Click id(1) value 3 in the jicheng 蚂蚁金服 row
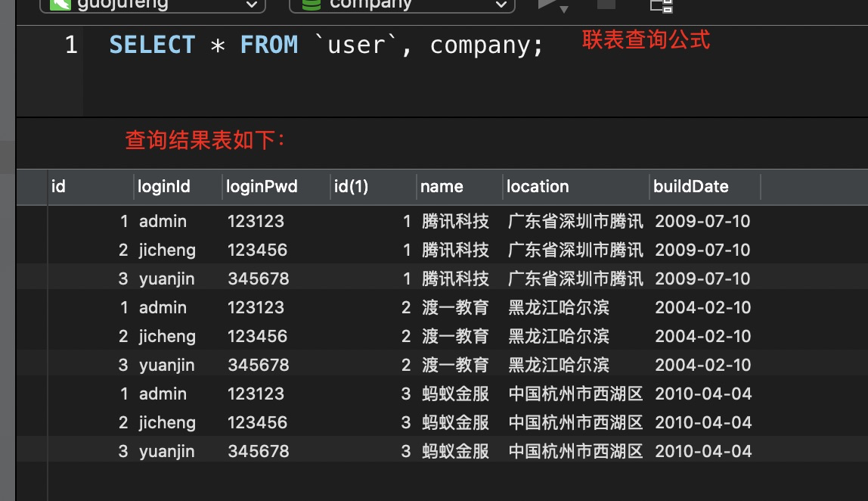The width and height of the screenshot is (868, 501). tap(406, 423)
